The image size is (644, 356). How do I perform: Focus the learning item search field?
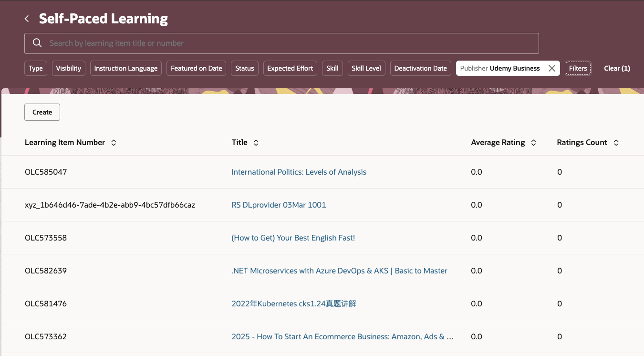click(286, 43)
